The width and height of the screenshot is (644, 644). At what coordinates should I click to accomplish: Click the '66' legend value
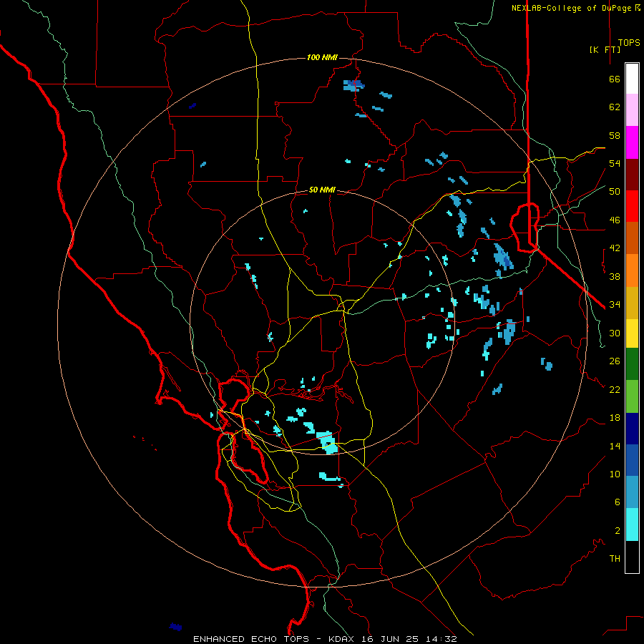click(615, 79)
